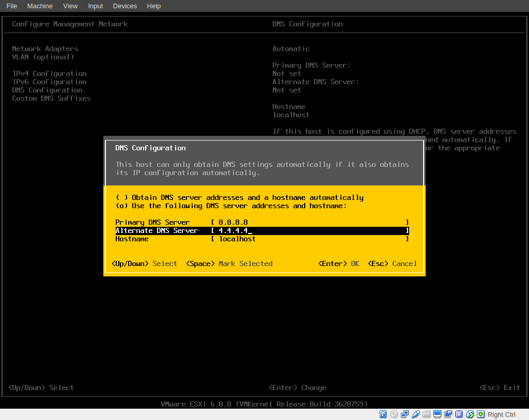The height and width of the screenshot is (420, 529).
Task: Click the virtualization features chip icon
Action: pyautogui.click(x=458, y=414)
